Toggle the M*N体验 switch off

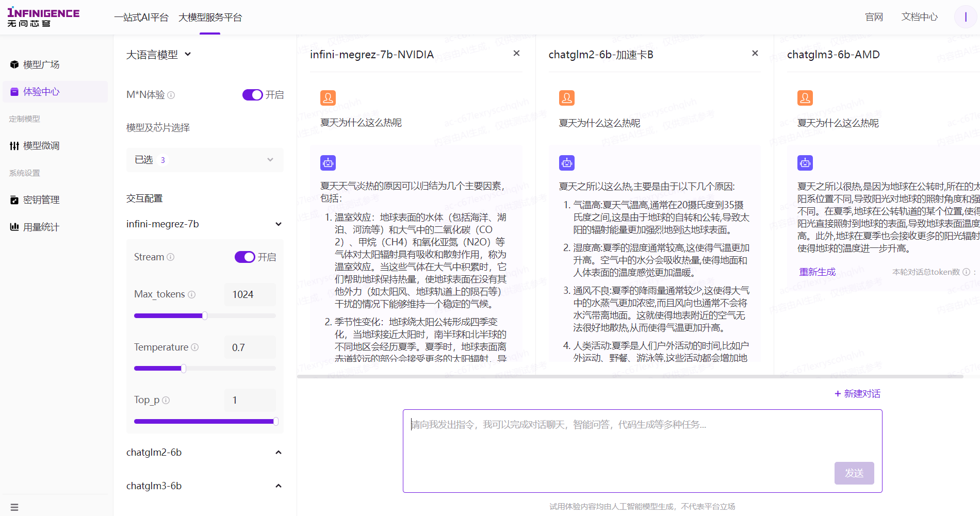(x=253, y=95)
